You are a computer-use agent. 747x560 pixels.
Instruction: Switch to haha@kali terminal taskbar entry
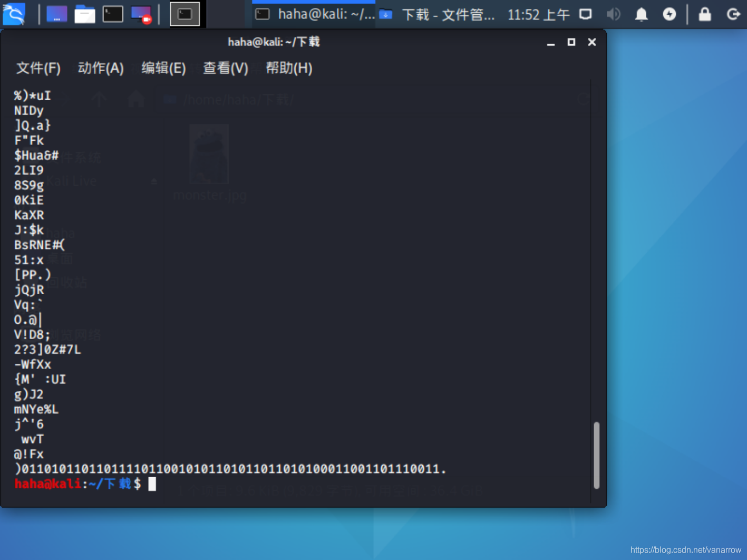[x=315, y=14]
